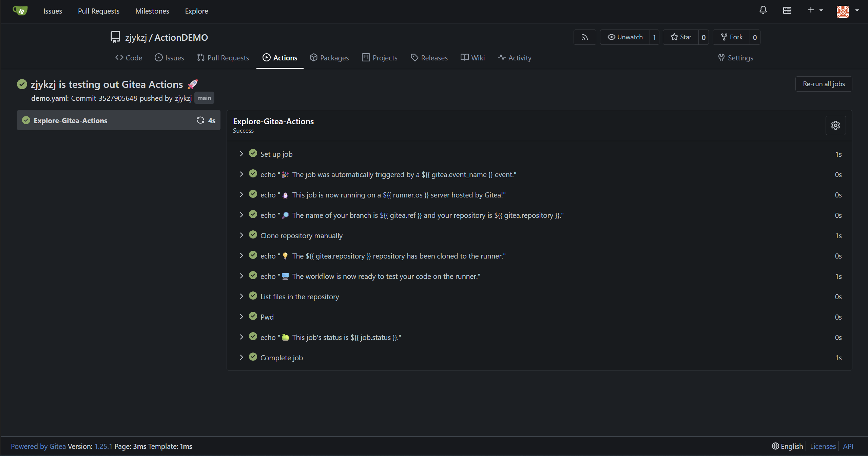Open the active stopwatch/task list icon
The width and height of the screenshot is (868, 456).
pos(787,11)
